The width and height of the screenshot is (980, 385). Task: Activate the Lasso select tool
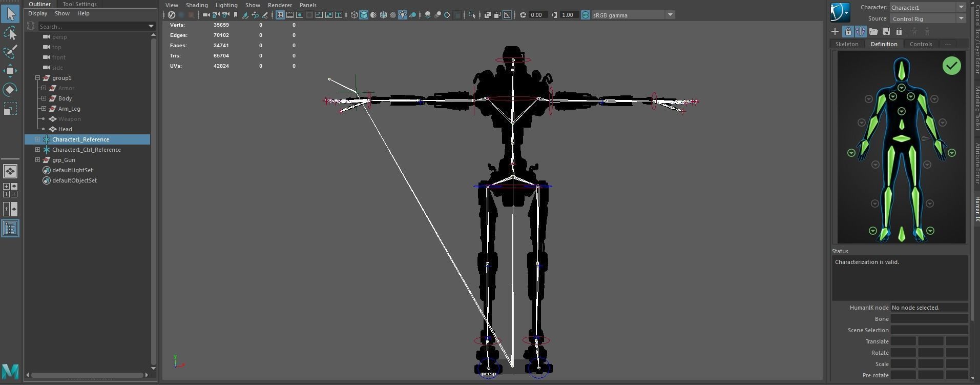pos(10,33)
